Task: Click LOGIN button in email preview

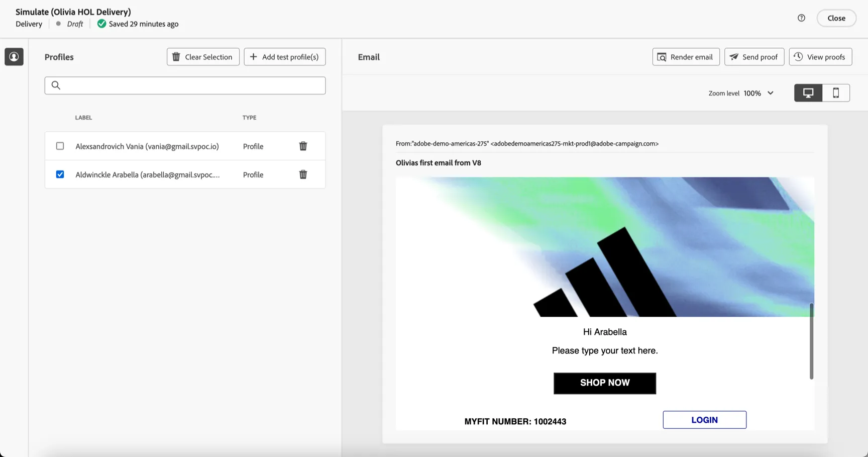Action: (x=704, y=420)
